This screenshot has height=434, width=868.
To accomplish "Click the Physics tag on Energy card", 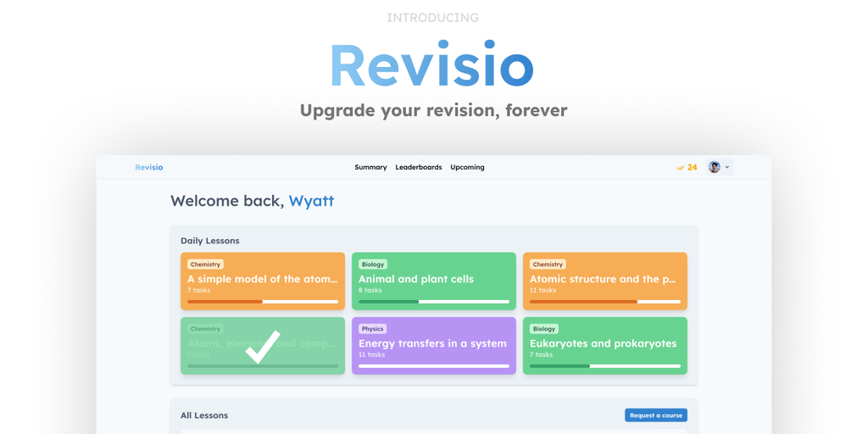I will click(373, 329).
